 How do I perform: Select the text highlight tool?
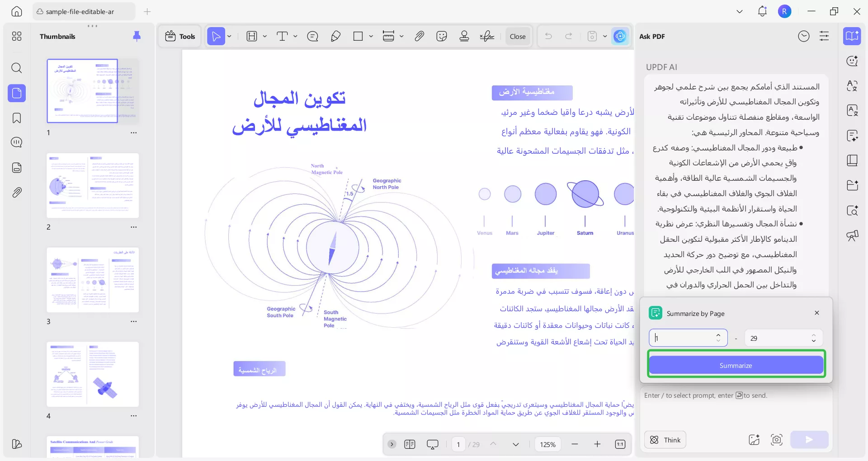click(252, 36)
